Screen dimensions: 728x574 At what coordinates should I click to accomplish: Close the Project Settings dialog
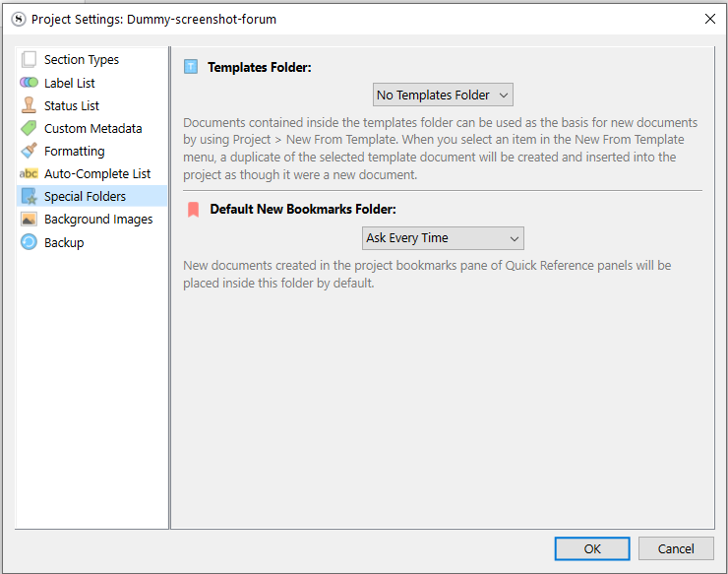click(709, 19)
